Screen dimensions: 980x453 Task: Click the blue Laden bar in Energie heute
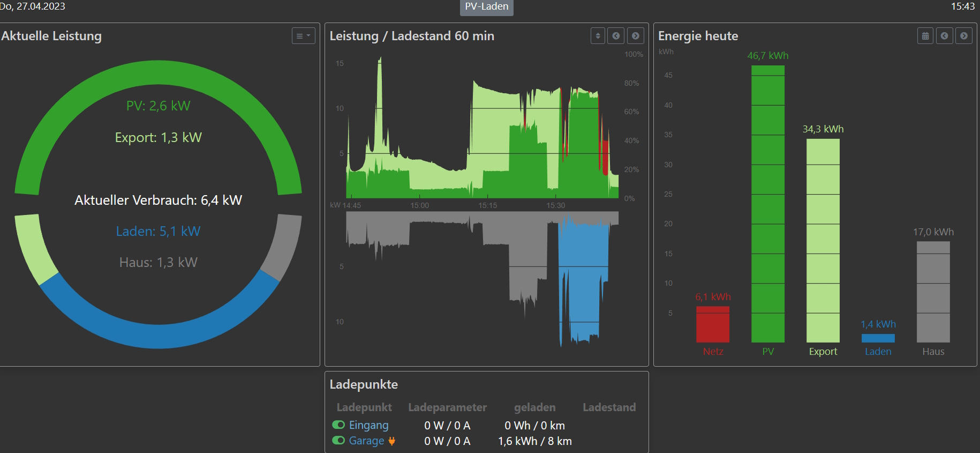878,338
